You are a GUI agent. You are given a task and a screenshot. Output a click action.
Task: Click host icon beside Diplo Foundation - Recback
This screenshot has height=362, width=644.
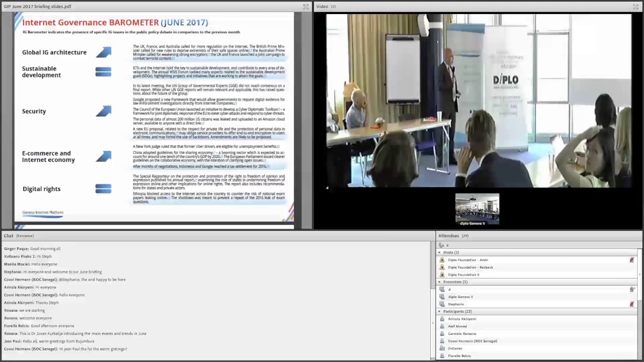(442, 267)
